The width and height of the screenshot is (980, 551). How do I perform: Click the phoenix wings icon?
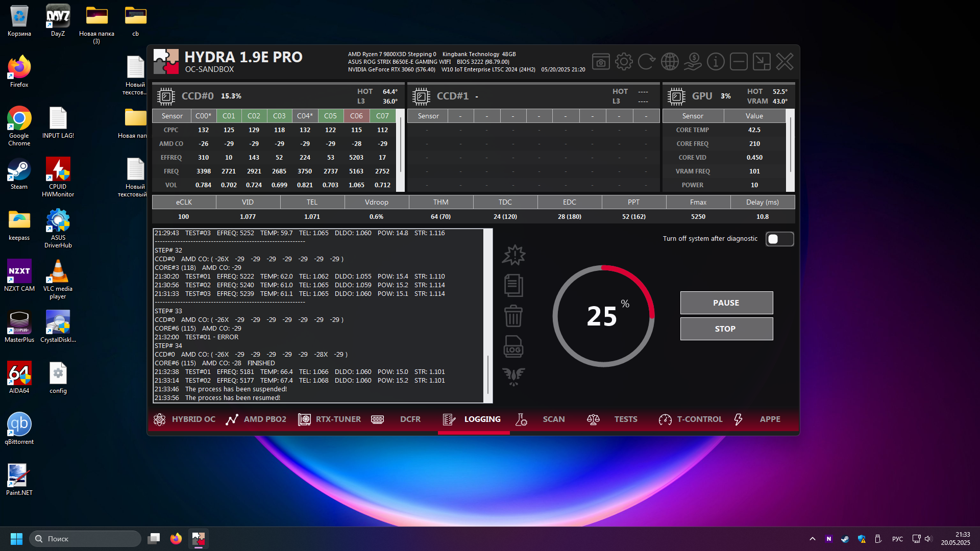coord(513,377)
